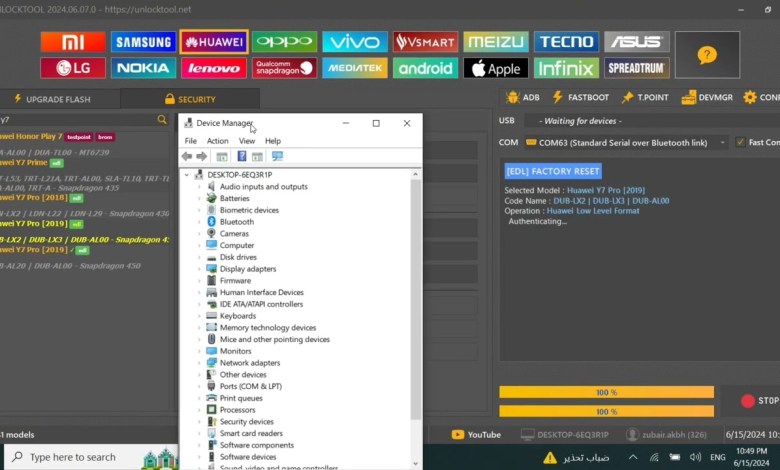Click the YouTube link in status bar

[x=476, y=434]
